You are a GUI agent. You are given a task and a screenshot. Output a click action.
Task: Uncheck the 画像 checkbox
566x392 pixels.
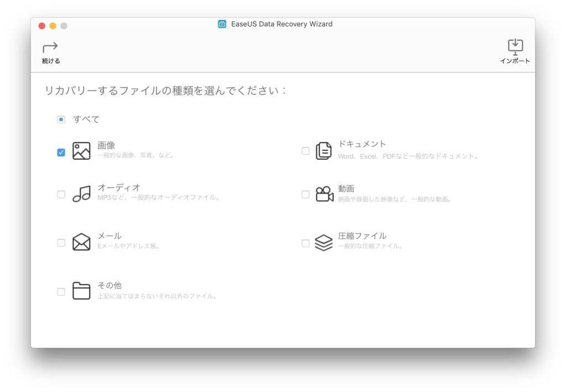(x=61, y=153)
